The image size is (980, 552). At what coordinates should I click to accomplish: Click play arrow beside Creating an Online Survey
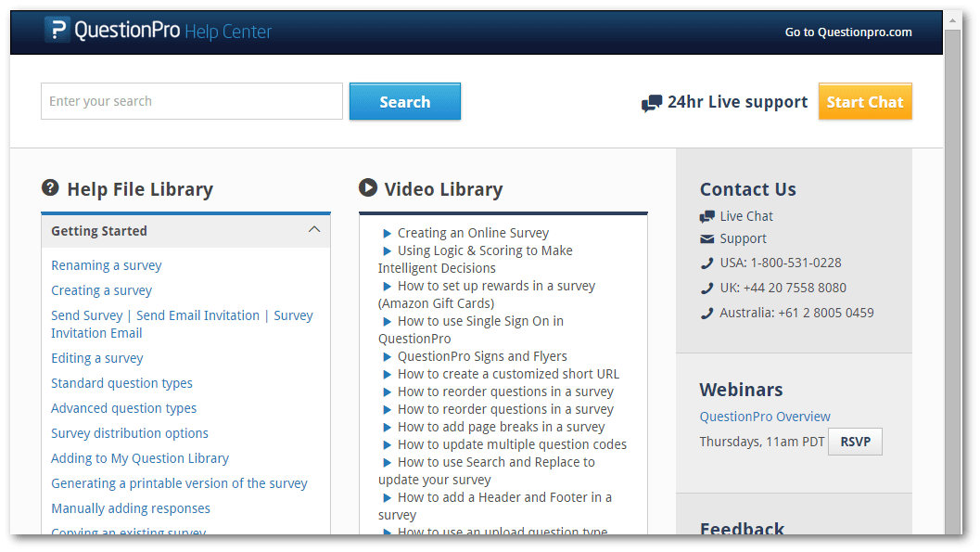[x=388, y=234]
